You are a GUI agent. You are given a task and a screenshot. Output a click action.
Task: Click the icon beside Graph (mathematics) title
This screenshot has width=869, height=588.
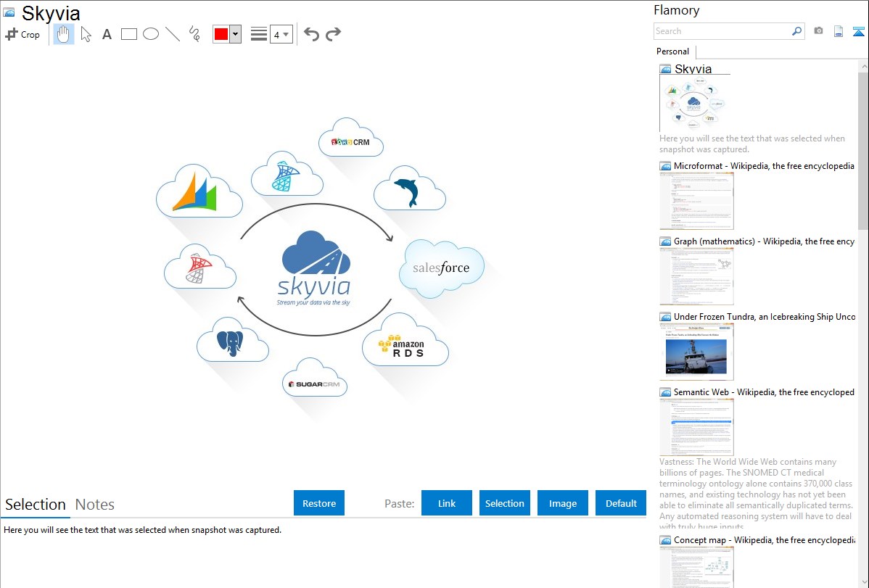(666, 241)
